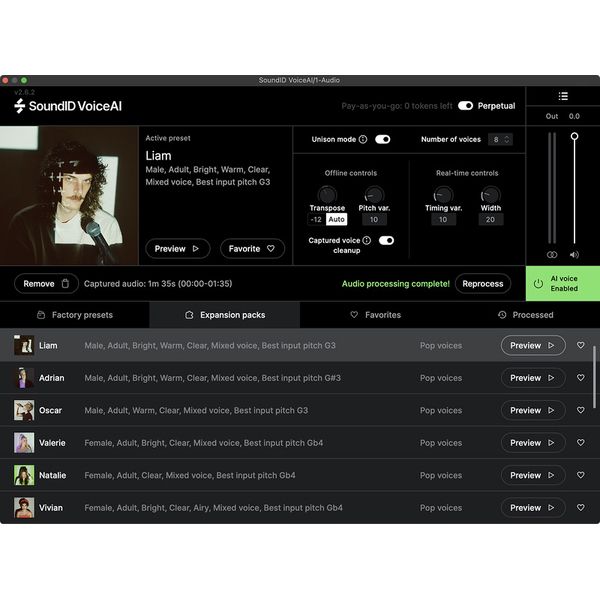Click the output volume slider handle

pos(574,136)
